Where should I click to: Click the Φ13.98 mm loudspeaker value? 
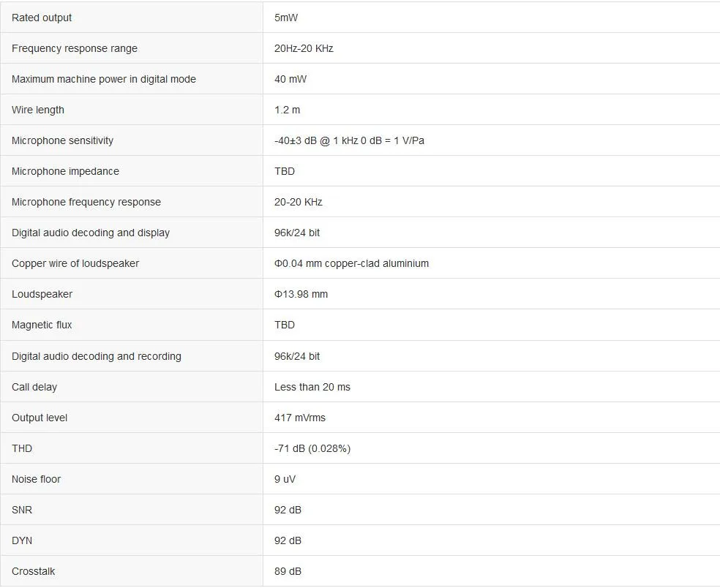[x=301, y=294]
